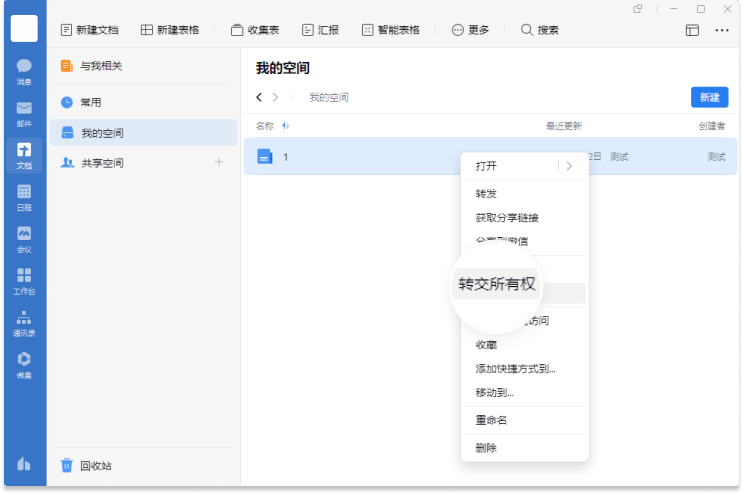The width and height of the screenshot is (743, 494).
Task: Click the plus icon beside 共享空间
Action: 219,162
